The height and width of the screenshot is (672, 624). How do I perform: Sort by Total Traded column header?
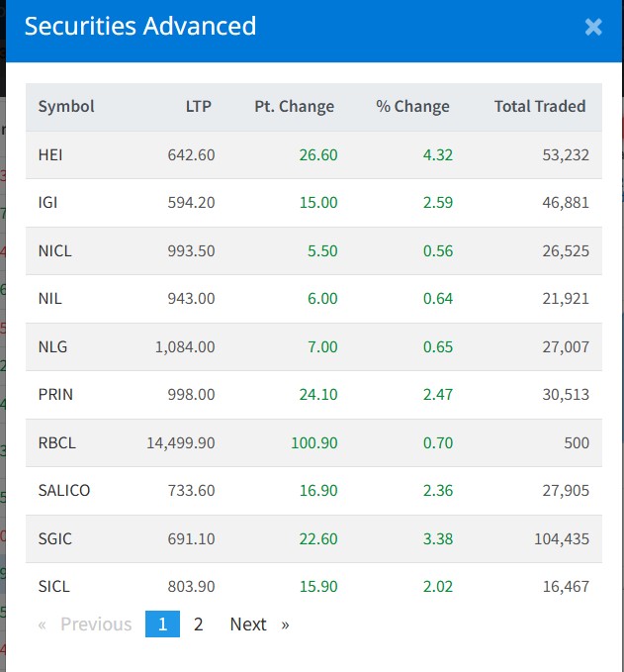[539, 106]
